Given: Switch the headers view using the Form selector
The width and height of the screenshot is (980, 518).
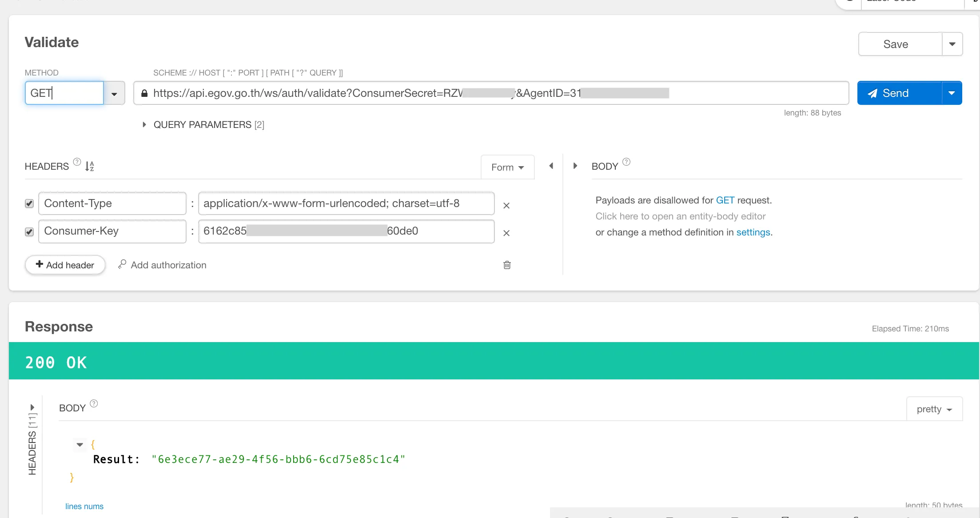Looking at the screenshot, I should coord(507,167).
